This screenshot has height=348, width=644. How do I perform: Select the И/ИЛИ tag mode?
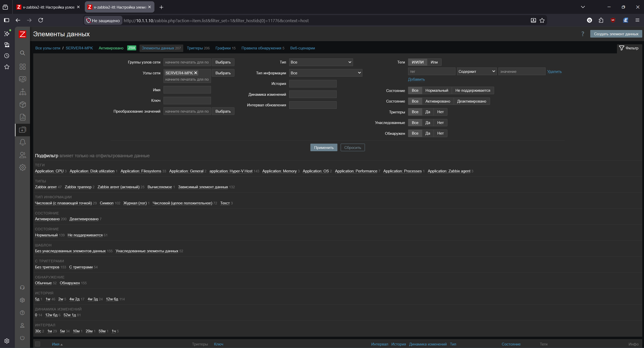pyautogui.click(x=418, y=62)
